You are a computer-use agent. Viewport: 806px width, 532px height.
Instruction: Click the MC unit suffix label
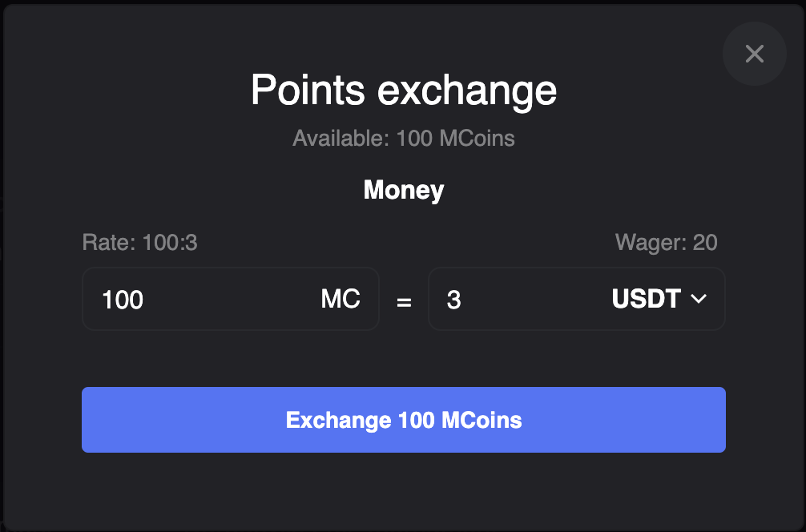[341, 299]
